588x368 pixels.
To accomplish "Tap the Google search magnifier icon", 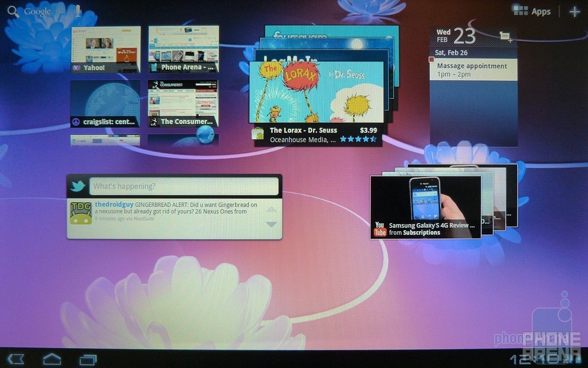I will pyautogui.click(x=13, y=11).
